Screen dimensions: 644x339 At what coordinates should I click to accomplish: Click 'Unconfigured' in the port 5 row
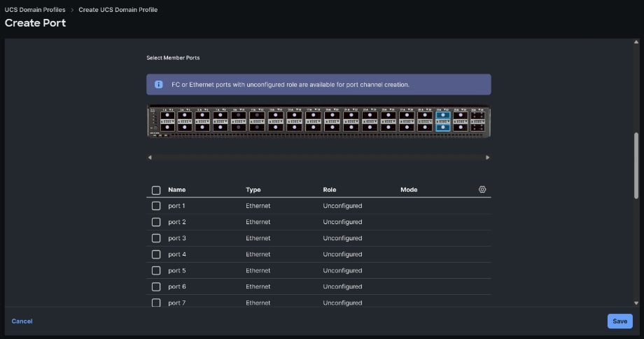coord(342,270)
